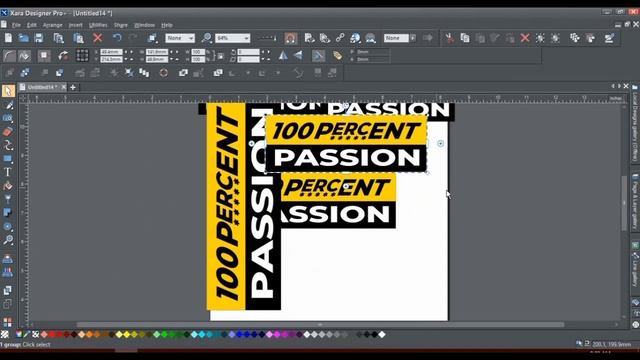Open the Insert menu
The height and width of the screenshot is (360, 640).
(75, 25)
